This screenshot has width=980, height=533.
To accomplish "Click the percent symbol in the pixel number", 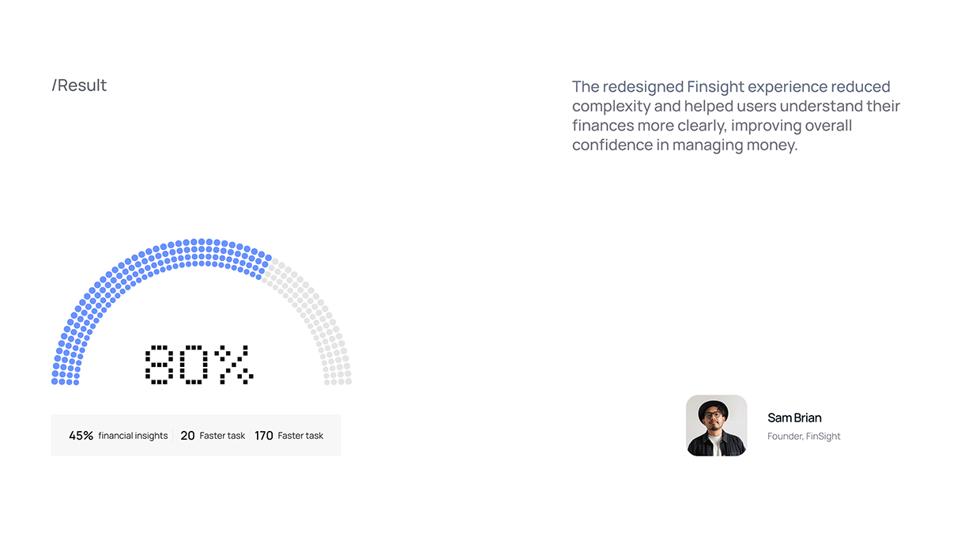I will [236, 365].
